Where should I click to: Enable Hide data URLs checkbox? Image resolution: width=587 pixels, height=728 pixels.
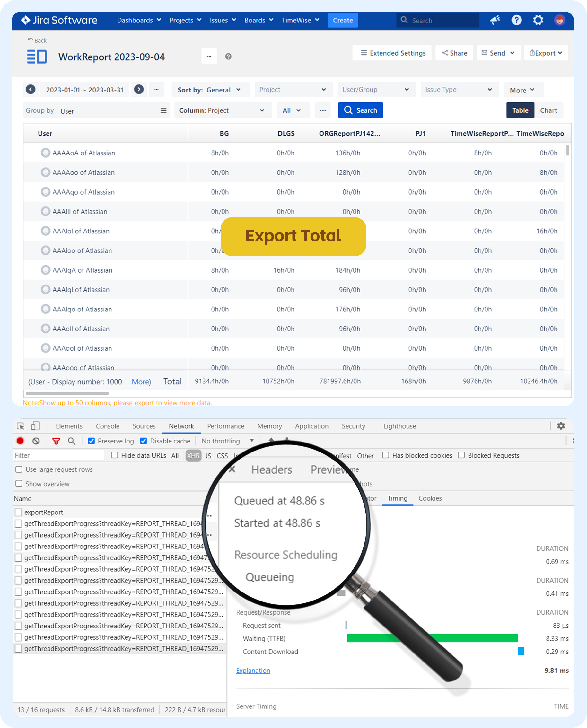click(x=115, y=455)
